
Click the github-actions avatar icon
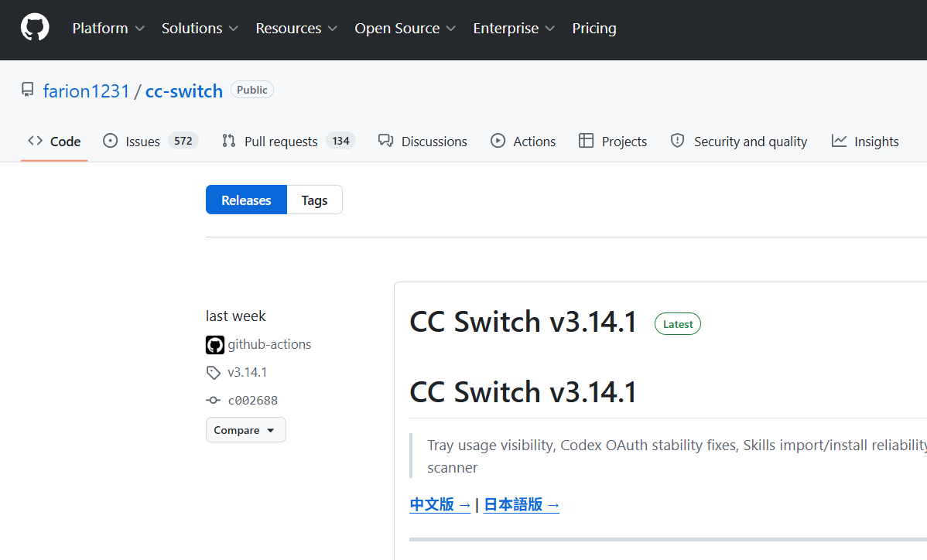214,345
